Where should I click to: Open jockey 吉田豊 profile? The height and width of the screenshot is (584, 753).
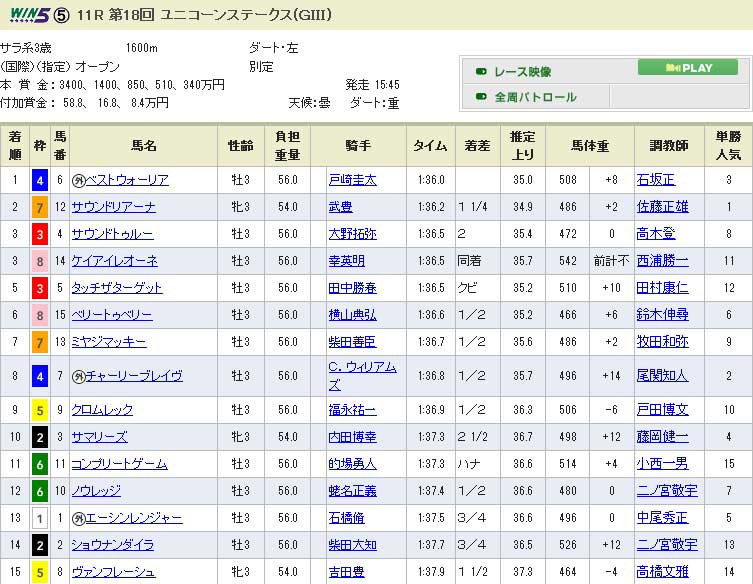(x=347, y=572)
